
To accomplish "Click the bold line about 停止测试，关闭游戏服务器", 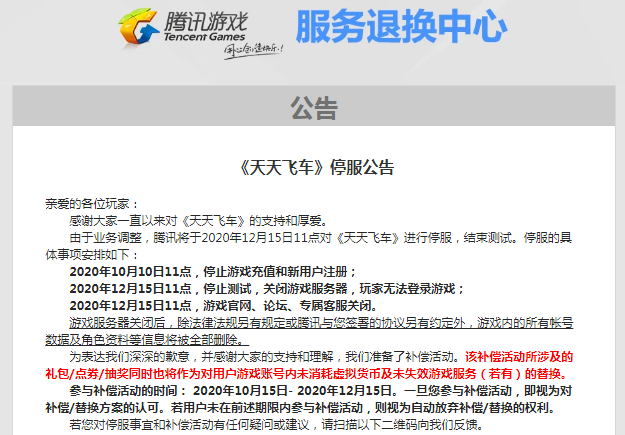I will tap(267, 288).
